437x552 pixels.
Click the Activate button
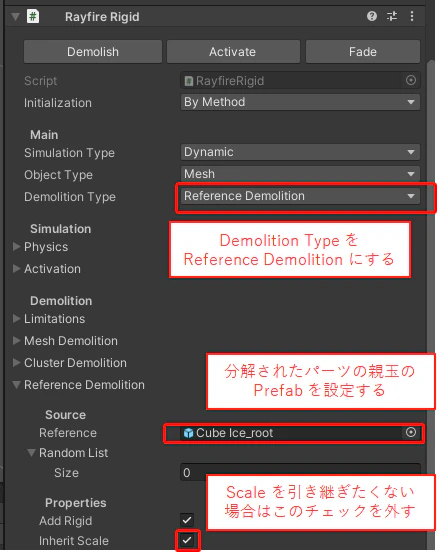pos(233,52)
